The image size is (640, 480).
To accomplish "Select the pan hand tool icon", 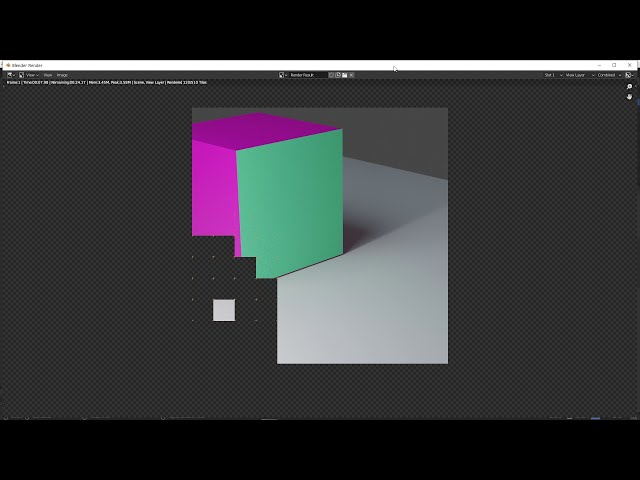I will 630,97.
